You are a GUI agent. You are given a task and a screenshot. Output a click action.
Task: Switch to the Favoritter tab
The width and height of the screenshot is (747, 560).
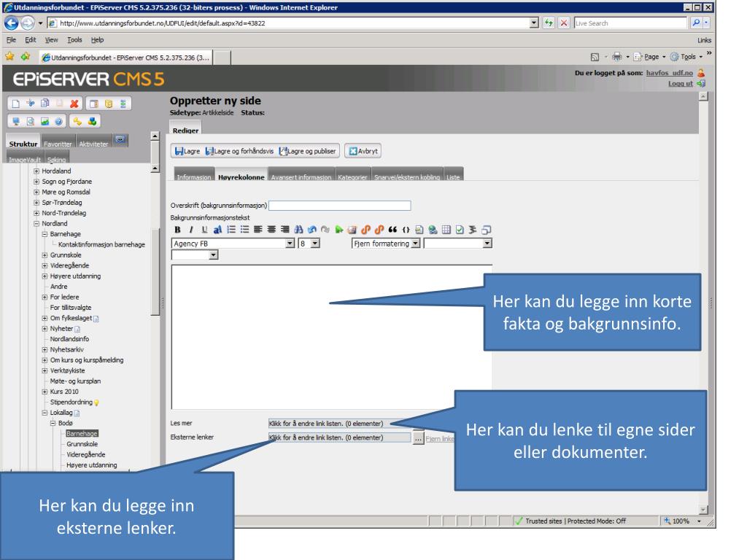click(x=58, y=142)
